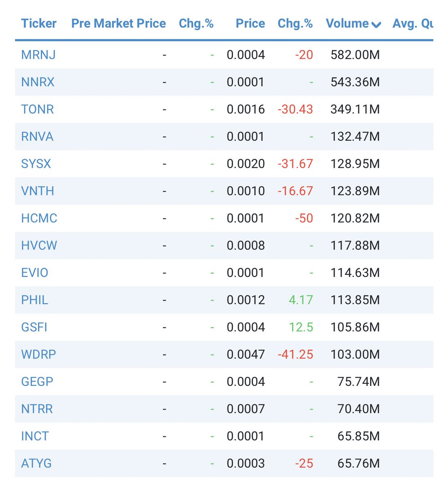Open the INCT ticker link
The image size is (448, 491).
tap(35, 436)
